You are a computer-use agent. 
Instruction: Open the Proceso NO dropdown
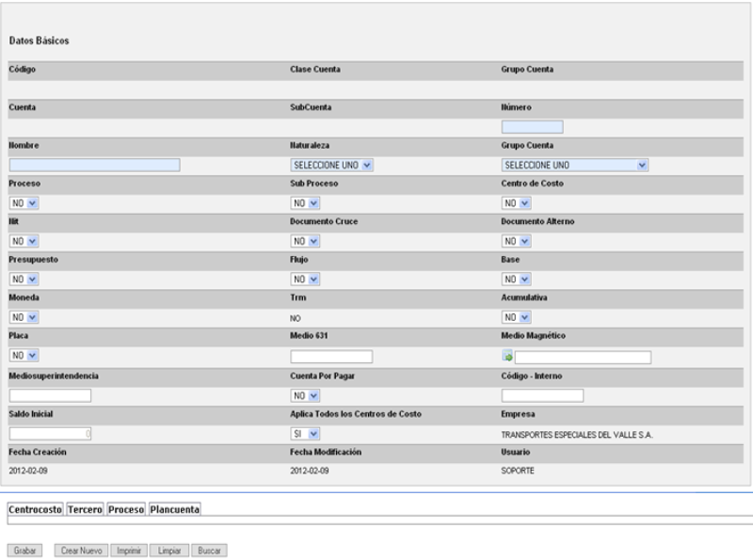(24, 203)
